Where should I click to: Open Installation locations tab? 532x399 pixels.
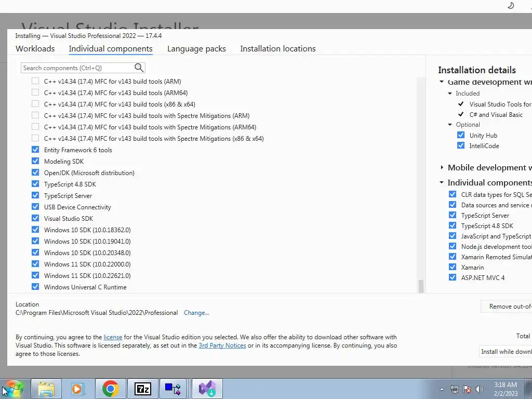point(278,48)
